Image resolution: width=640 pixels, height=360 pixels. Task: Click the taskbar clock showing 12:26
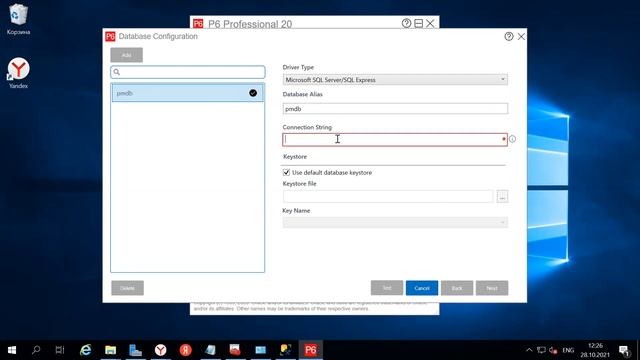click(x=595, y=350)
